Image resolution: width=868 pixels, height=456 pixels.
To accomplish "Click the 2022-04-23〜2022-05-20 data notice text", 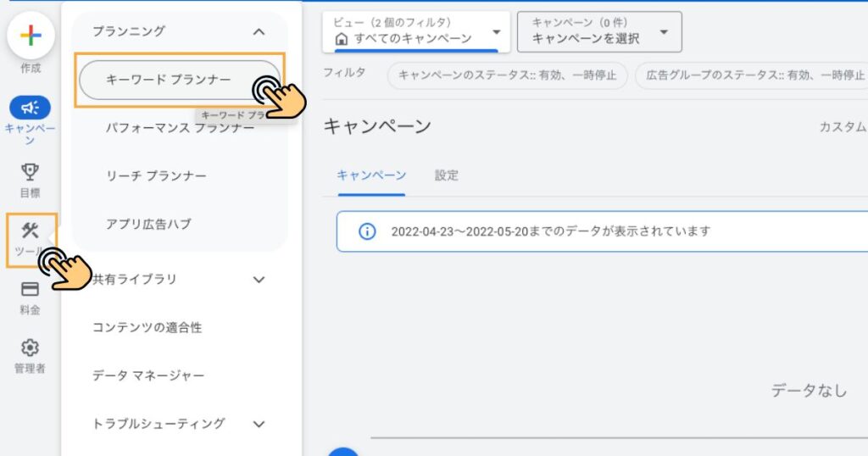I will click(x=550, y=231).
